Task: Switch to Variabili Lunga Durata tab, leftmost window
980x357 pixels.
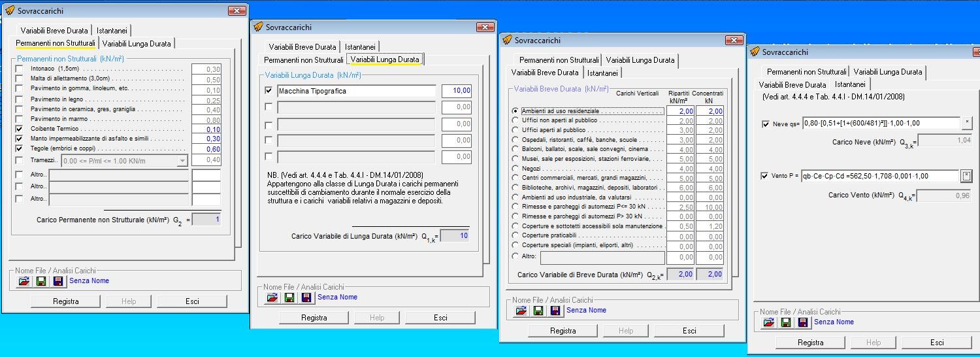Action: pyautogui.click(x=137, y=44)
